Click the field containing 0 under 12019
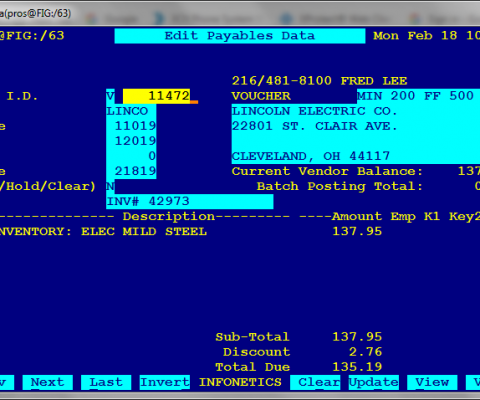The image size is (480, 400). pyautogui.click(x=131, y=156)
